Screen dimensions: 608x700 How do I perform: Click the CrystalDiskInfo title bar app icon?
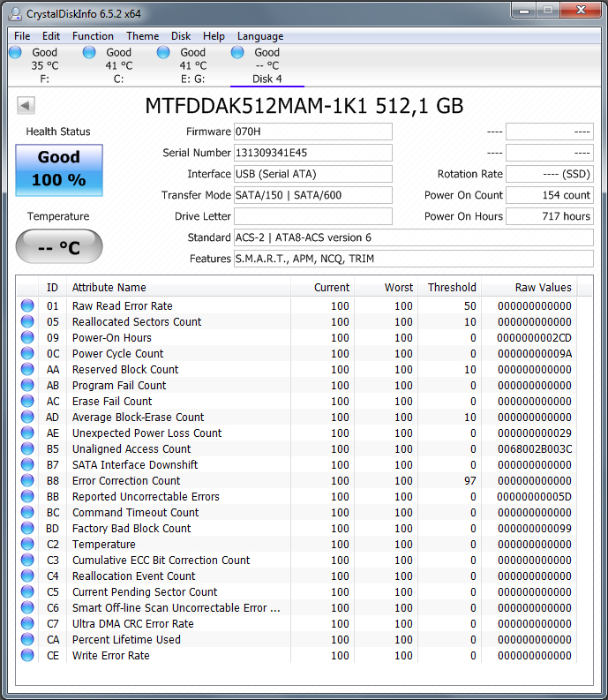15,14
